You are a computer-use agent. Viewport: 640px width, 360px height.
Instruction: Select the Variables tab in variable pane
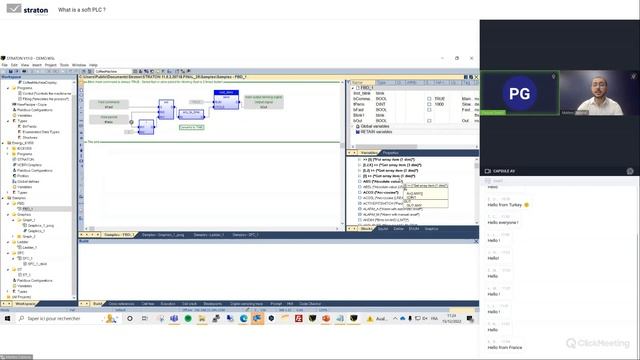pos(369,153)
